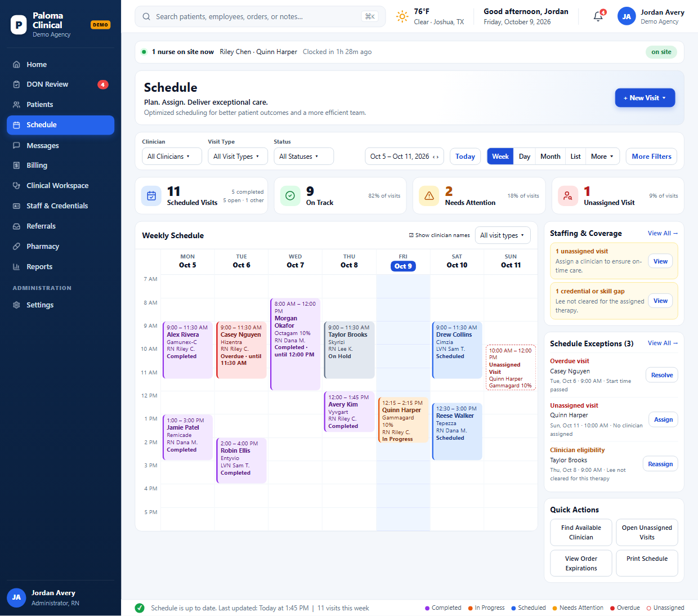This screenshot has width=698, height=616.
Task: Click the search patients input field
Action: point(260,16)
